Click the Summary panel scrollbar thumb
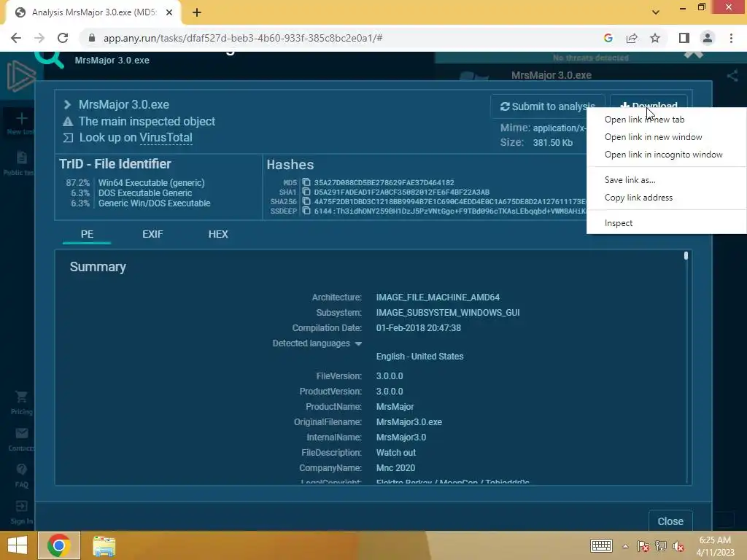Screen dimensions: 747x560 tap(686, 256)
